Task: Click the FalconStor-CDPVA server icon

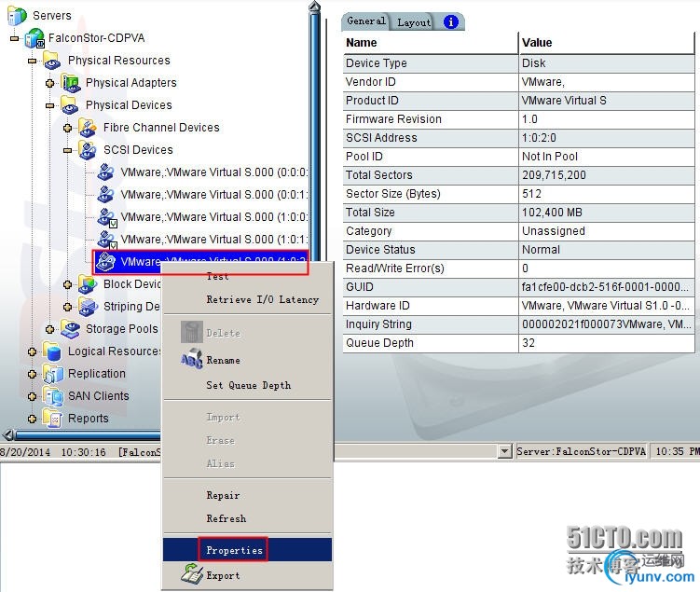Action: (34, 38)
